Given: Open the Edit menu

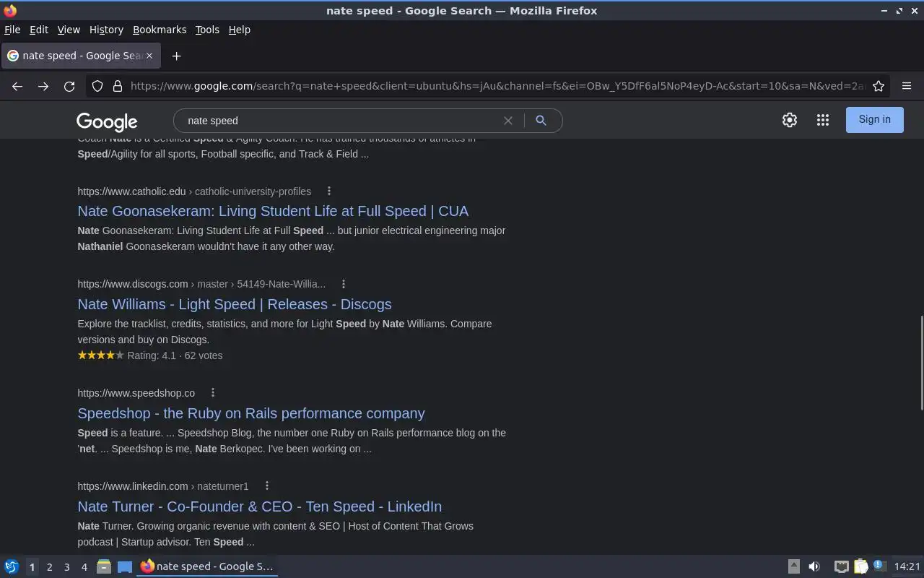Looking at the screenshot, I should click(39, 30).
